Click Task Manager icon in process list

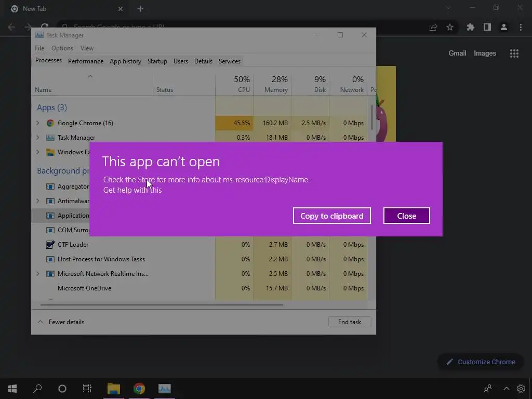[50, 137]
